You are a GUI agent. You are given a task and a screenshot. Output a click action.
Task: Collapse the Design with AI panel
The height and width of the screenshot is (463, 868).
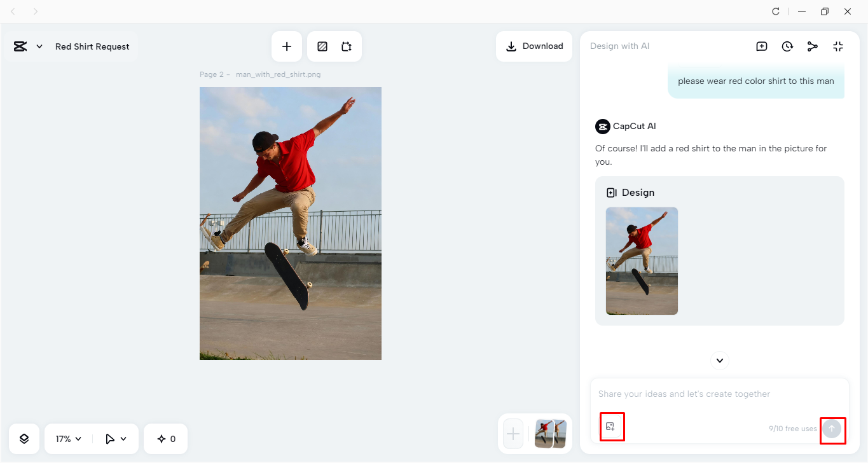point(838,46)
